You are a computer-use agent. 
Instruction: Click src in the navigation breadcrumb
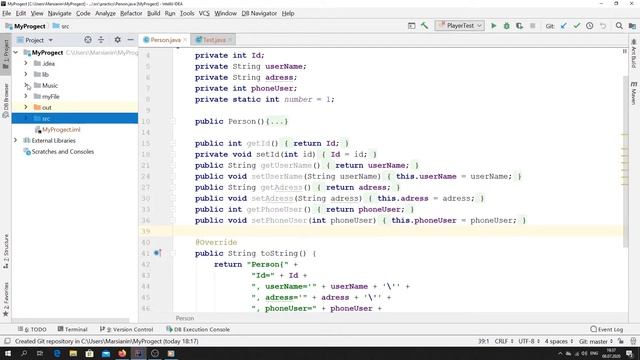click(x=61, y=26)
